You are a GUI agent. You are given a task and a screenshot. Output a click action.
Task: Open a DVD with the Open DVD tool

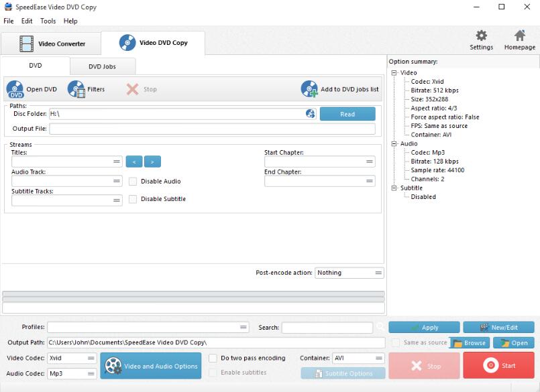[x=33, y=88]
